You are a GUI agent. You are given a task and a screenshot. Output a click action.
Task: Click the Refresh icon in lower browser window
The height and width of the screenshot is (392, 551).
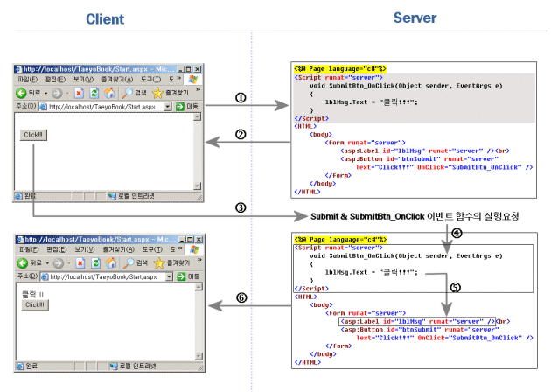[95, 263]
